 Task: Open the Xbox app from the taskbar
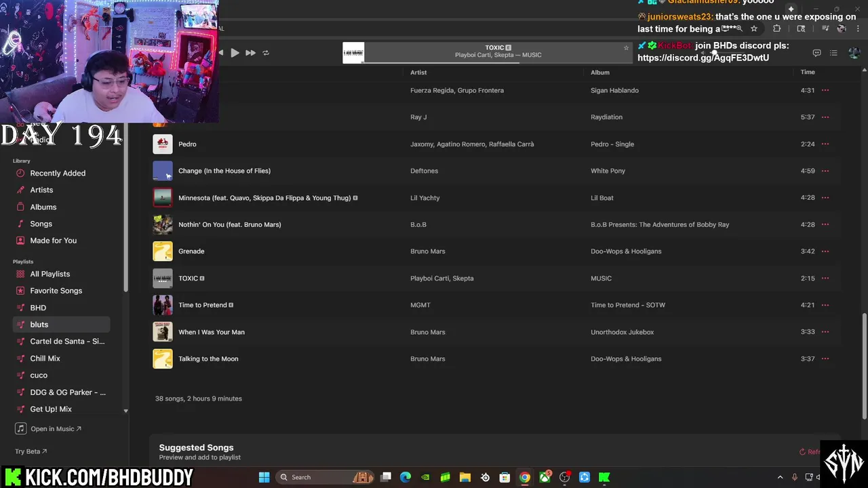pos(545,477)
